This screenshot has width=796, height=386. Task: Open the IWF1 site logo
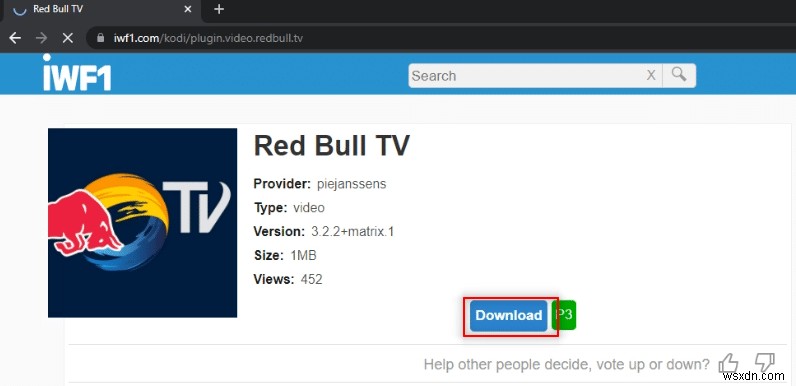click(x=77, y=73)
